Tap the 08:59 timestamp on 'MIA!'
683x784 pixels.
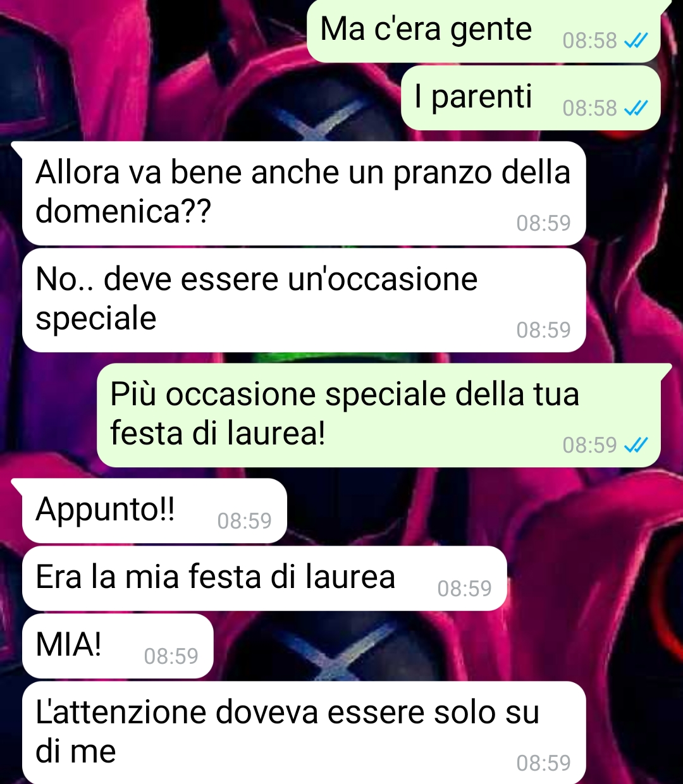click(x=171, y=656)
